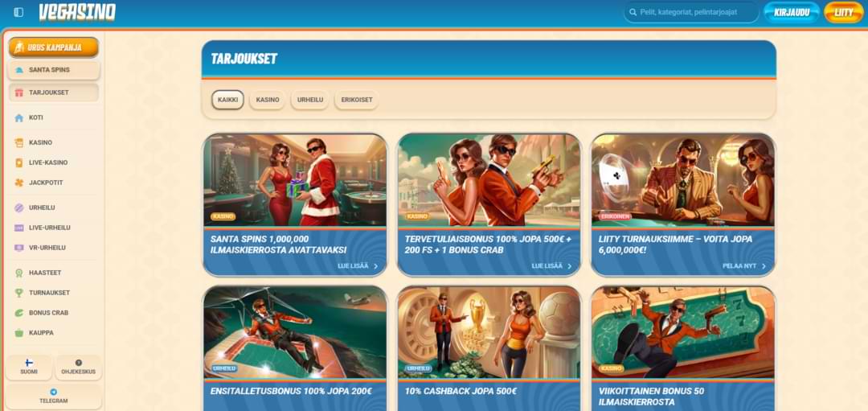Expand Lue lisää on Santa Spins
The image size is (868, 411).
(x=358, y=266)
